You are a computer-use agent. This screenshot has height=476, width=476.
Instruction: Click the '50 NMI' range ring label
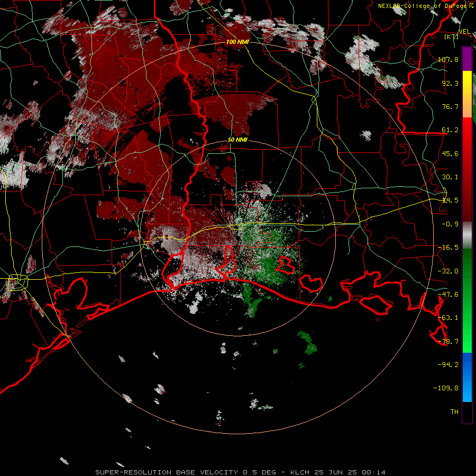pos(237,140)
